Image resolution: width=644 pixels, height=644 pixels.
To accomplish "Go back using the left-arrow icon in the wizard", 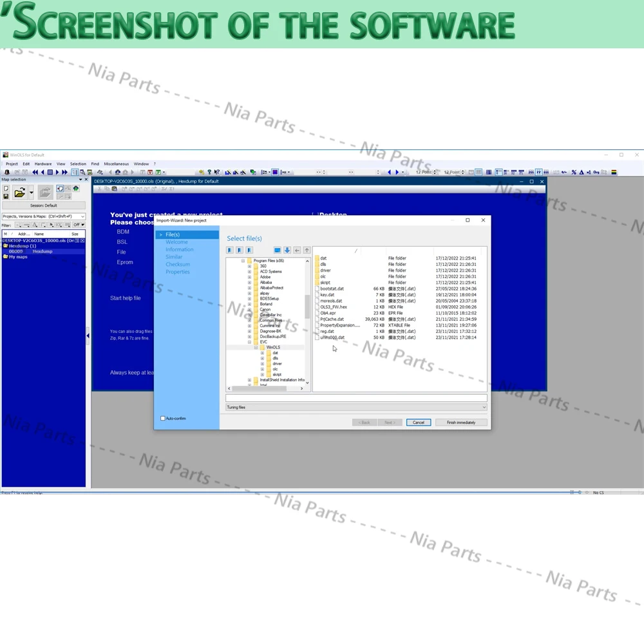I will [297, 250].
